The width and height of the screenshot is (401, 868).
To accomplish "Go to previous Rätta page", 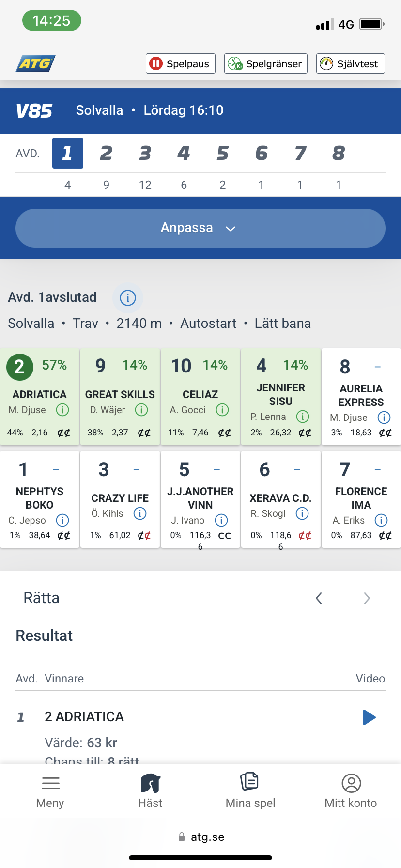I will coord(319,598).
